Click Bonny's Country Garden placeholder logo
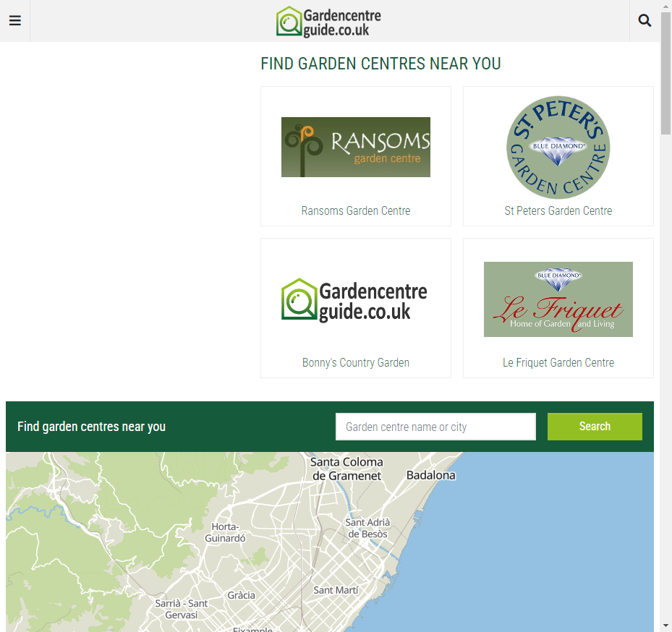 (x=355, y=299)
